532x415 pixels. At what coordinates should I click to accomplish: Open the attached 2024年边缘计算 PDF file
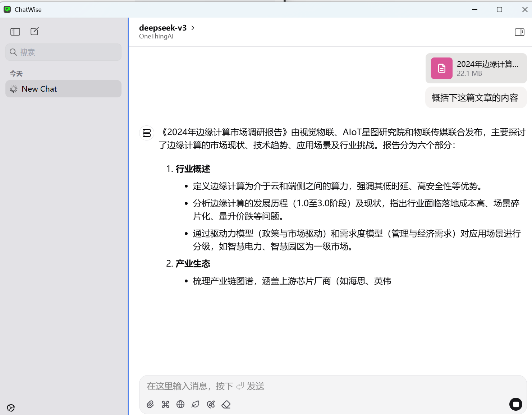pos(476,68)
